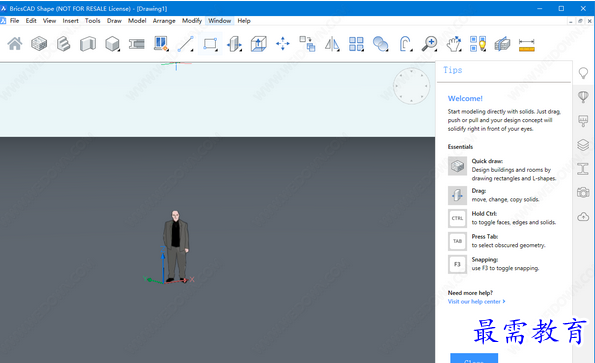Click the Drag tip icon

[457, 195]
